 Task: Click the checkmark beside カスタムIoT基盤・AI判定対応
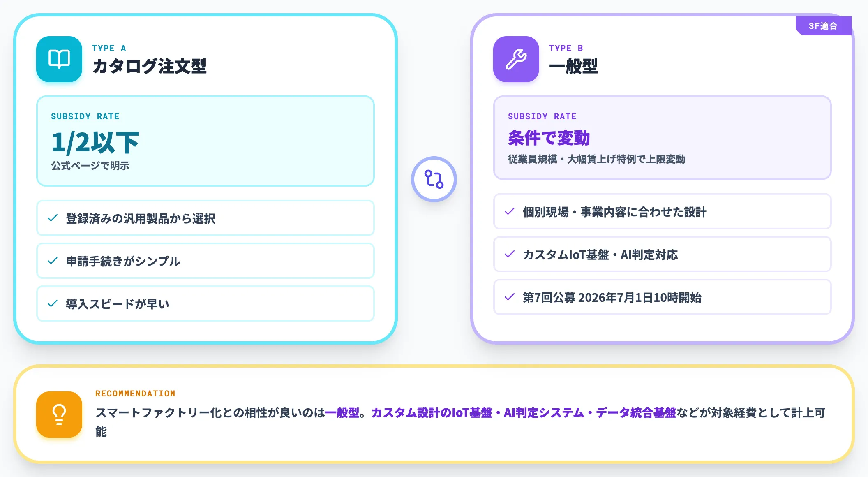pos(510,254)
